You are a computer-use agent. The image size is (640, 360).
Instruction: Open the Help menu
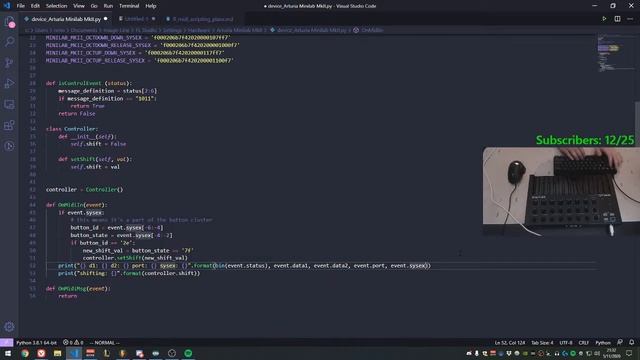point(151,6)
